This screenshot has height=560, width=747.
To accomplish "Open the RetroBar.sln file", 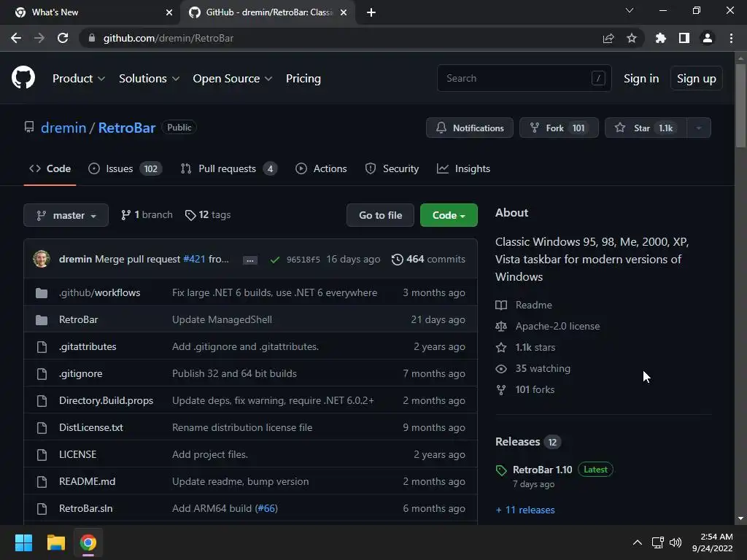I will click(x=86, y=508).
